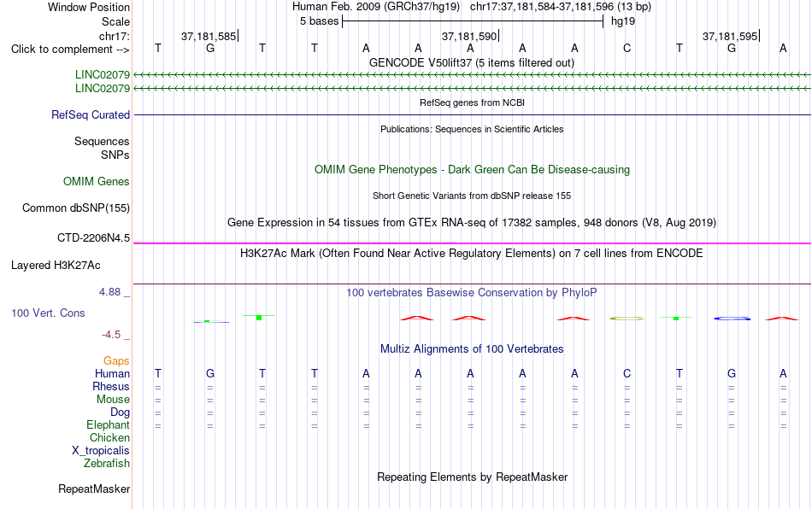Image resolution: width=812 pixels, height=509 pixels.
Task: Click the 4.88 PhyloP upper scale value
Action: 109,292
